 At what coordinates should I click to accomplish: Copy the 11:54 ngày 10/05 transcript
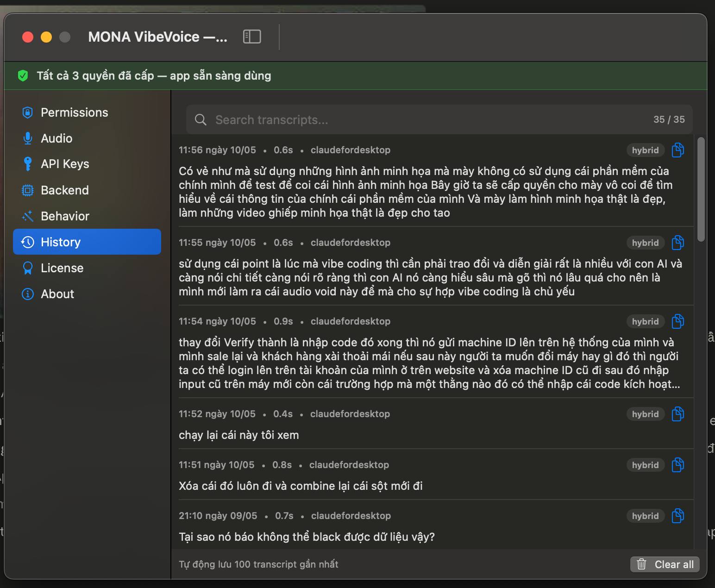(x=678, y=321)
